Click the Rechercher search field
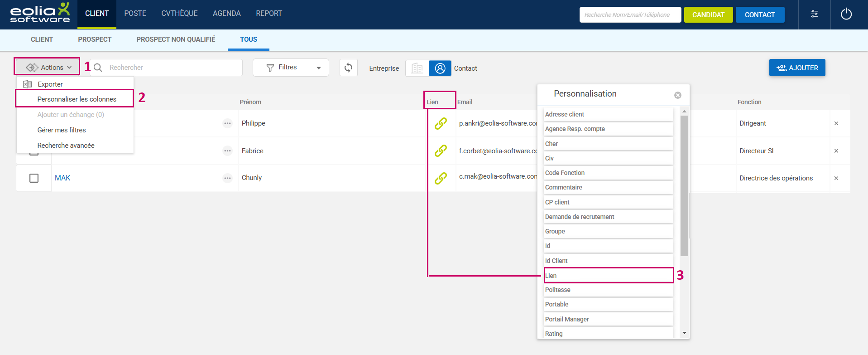The height and width of the screenshot is (355, 868). pos(172,68)
